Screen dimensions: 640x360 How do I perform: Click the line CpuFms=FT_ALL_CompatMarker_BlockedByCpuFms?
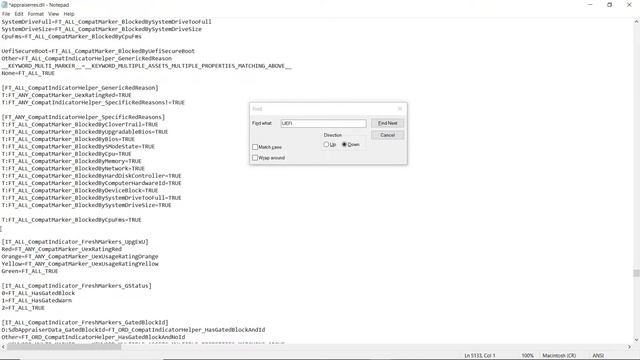click(x=71, y=36)
